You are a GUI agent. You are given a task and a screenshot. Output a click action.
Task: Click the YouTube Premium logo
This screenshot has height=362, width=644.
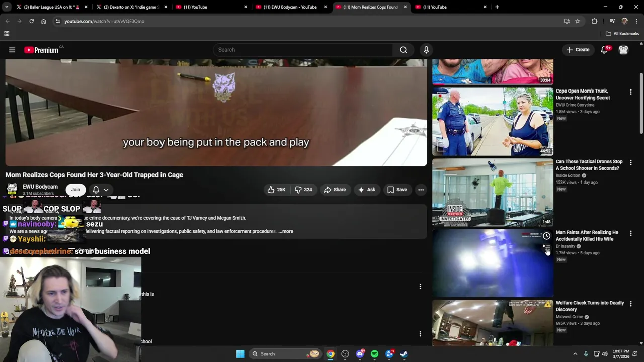coord(41,50)
